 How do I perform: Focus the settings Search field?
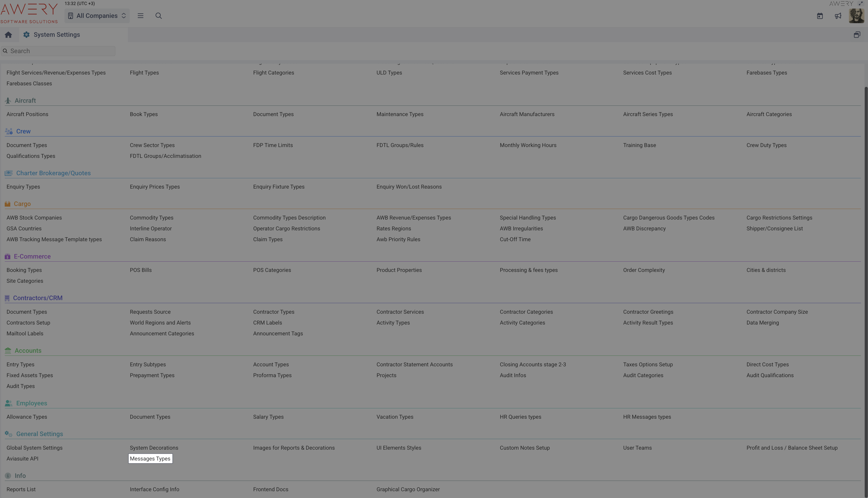tap(58, 51)
